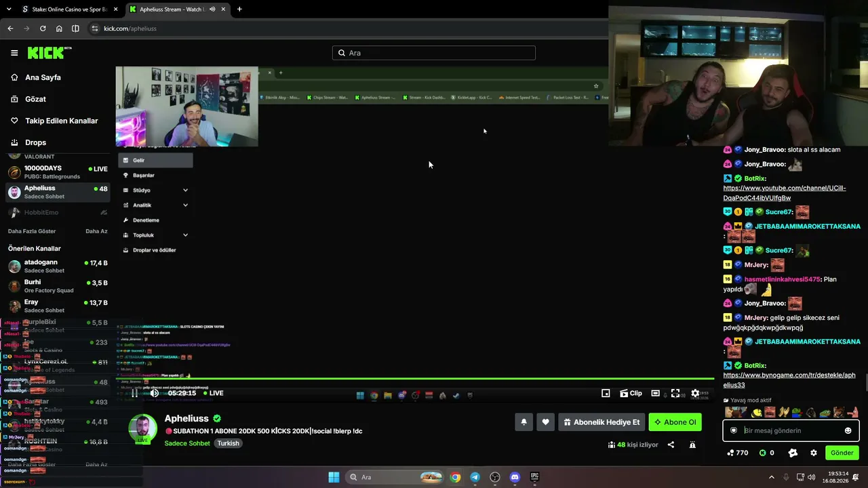Open Google Chrome from the taskbar
This screenshot has width=868, height=488.
pyautogui.click(x=455, y=477)
